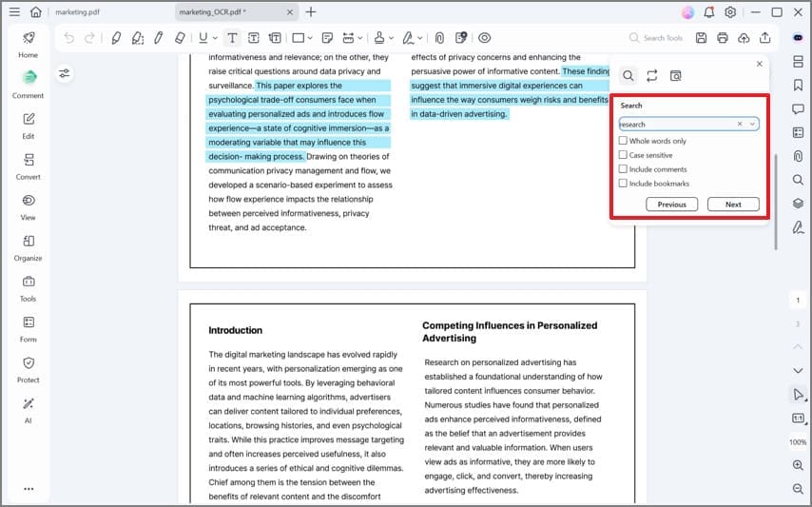Open notifications bell
The image size is (812, 507).
pyautogui.click(x=709, y=12)
